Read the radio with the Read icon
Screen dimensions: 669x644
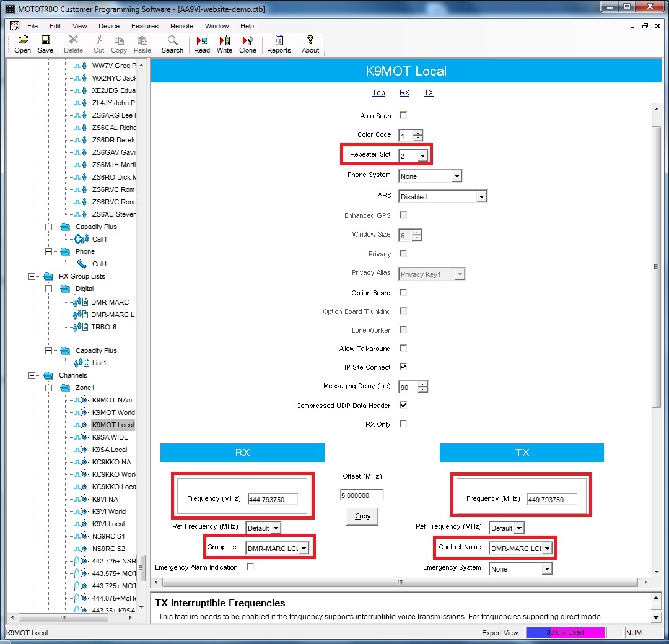(x=202, y=40)
